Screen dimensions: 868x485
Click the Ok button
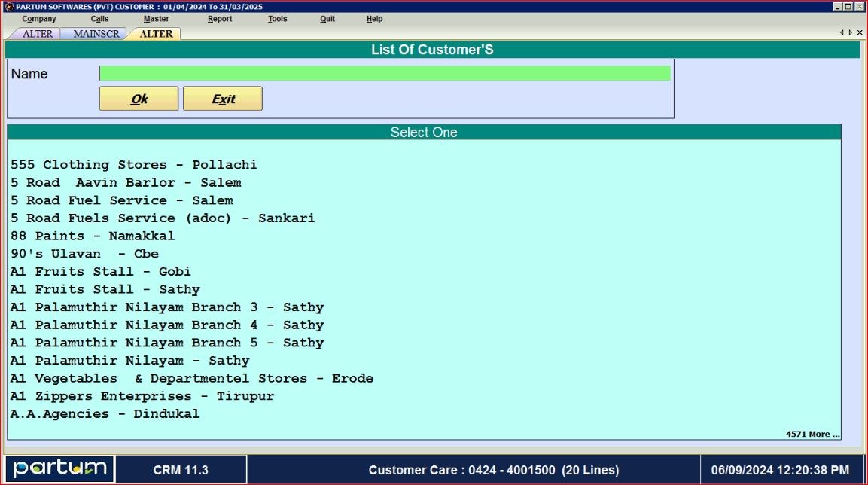click(x=139, y=98)
